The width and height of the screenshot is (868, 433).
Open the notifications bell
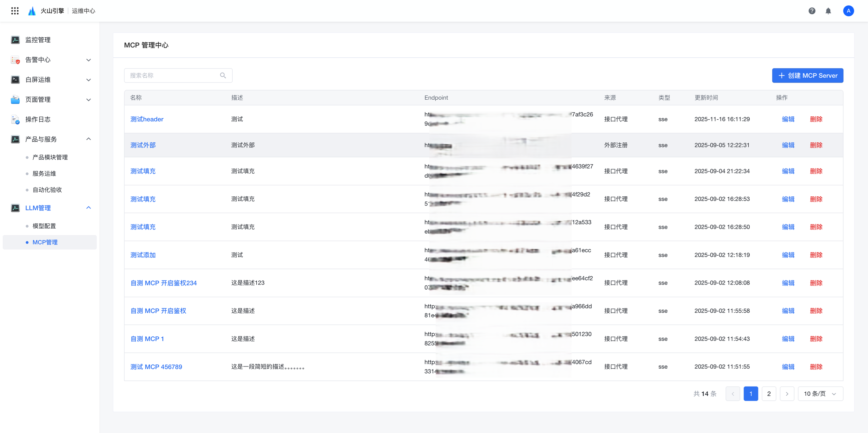pyautogui.click(x=828, y=11)
